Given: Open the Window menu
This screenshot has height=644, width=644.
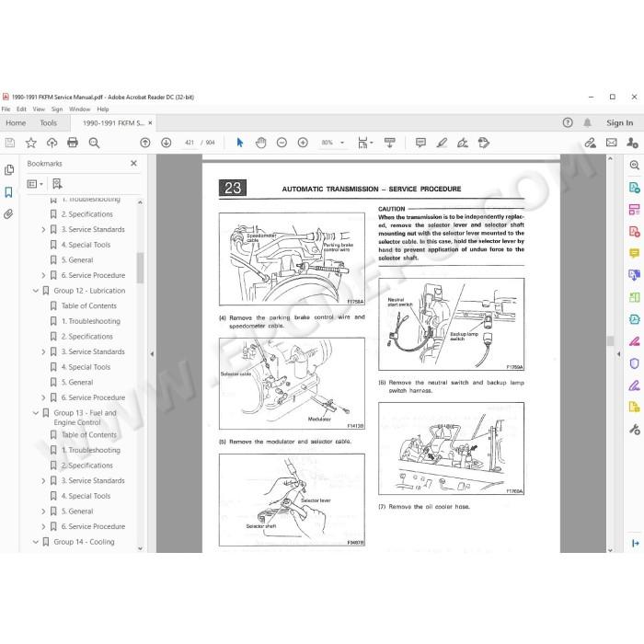Looking at the screenshot, I should [80, 109].
